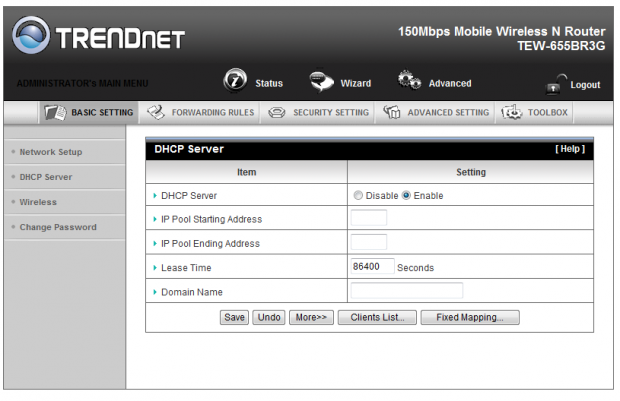
Task: Click the Toolbox gear icon
Action: (512, 112)
